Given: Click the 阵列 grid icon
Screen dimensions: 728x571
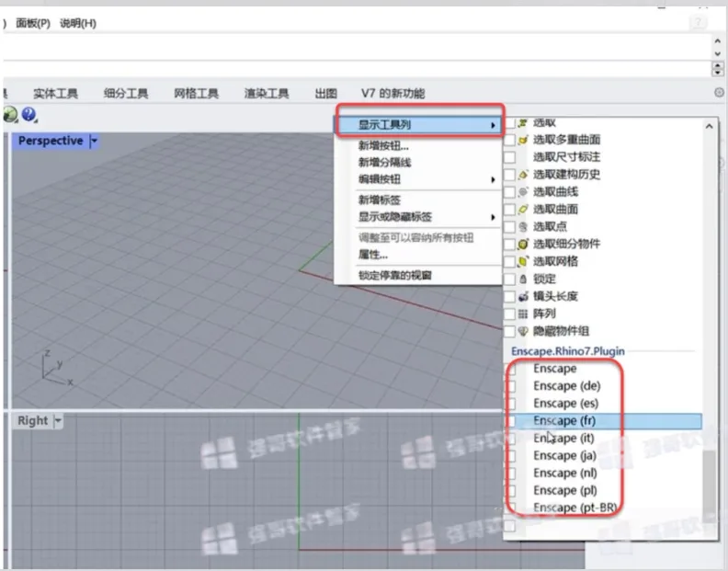Looking at the screenshot, I should pos(523,314).
